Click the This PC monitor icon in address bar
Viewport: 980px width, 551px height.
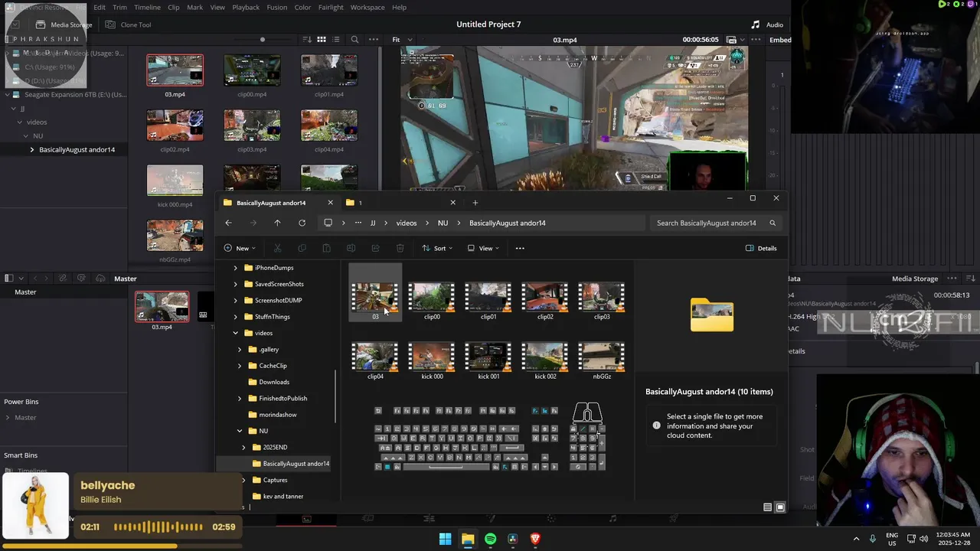(328, 223)
